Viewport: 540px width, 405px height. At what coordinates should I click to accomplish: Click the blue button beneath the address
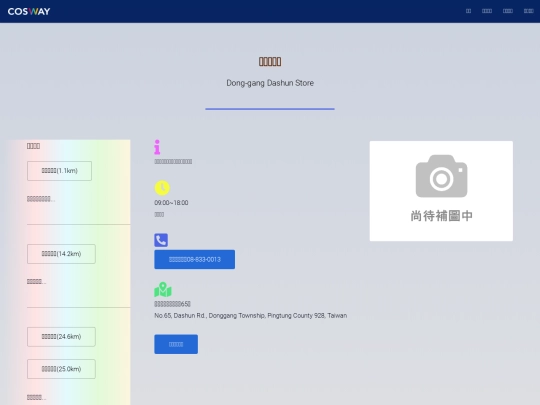176,344
